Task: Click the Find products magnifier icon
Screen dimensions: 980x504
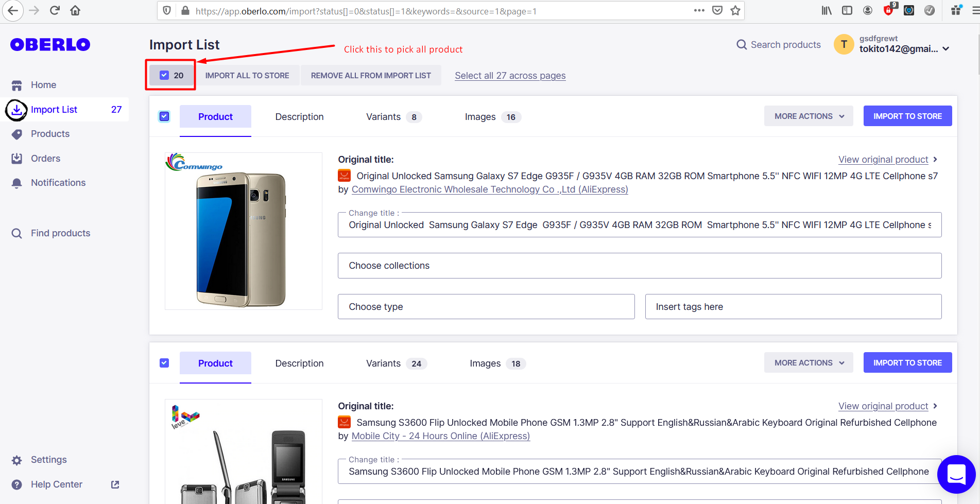Action: 17,234
